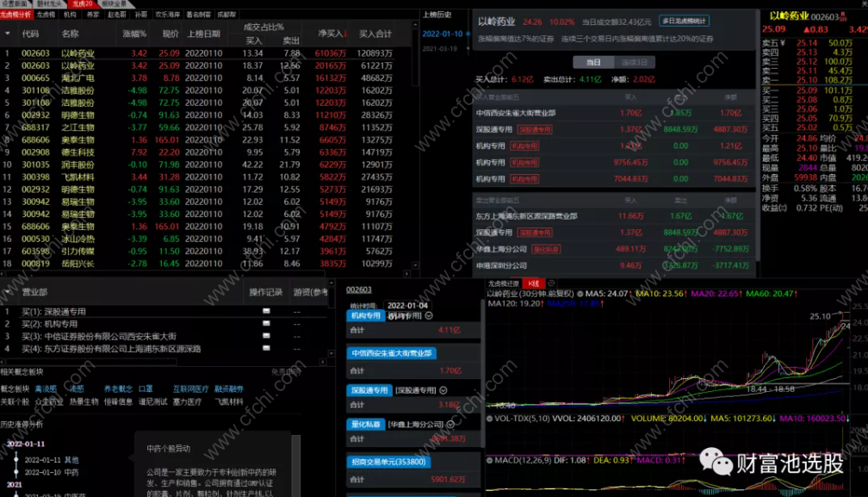The width and height of the screenshot is (868, 497).
Task: Select row 16 冰山冷热 in stock list
Action: point(206,239)
